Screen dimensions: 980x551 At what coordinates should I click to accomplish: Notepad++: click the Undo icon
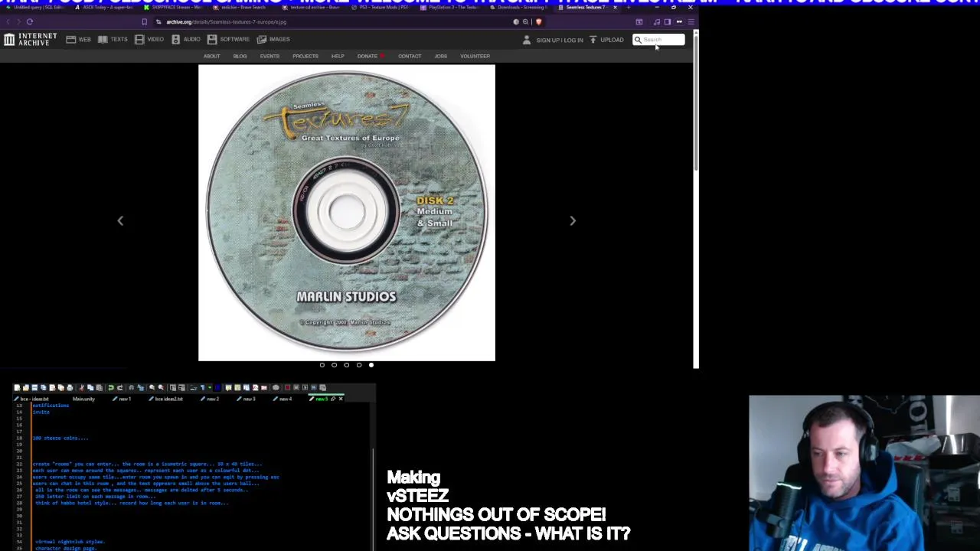111,387
